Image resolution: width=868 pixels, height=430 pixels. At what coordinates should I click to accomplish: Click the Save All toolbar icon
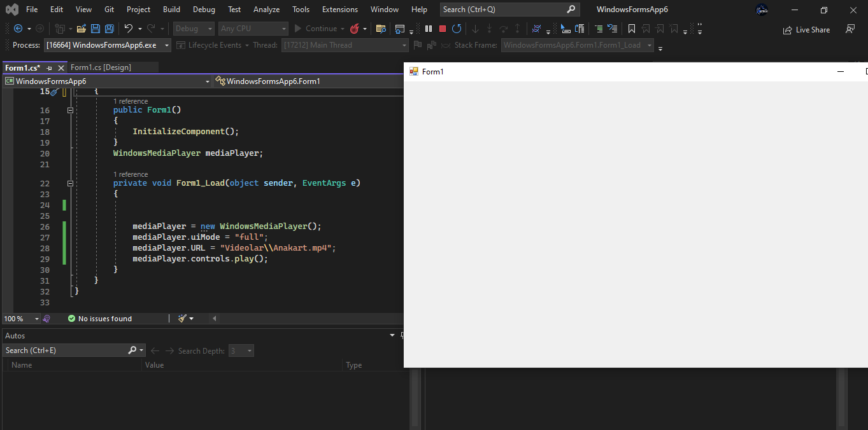point(109,29)
